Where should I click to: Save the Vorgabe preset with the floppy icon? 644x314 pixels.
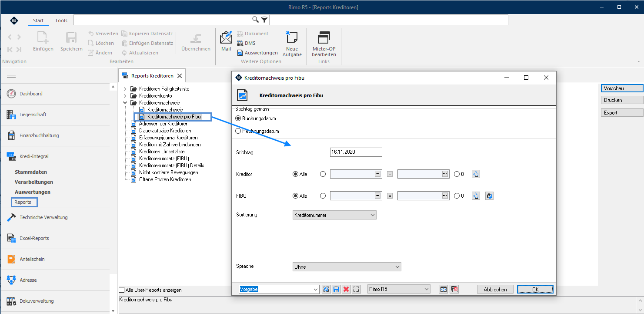tap(336, 289)
